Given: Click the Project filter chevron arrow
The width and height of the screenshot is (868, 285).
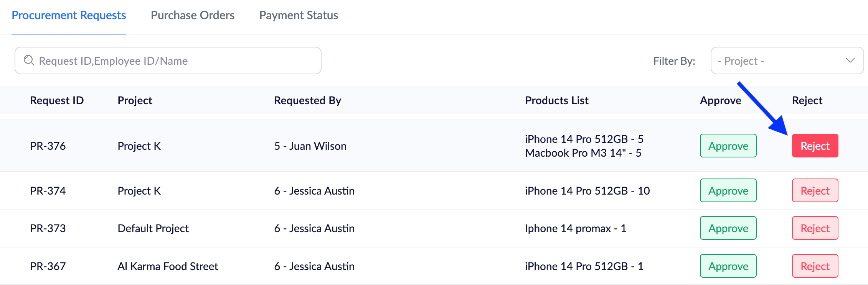Looking at the screenshot, I should tap(850, 61).
